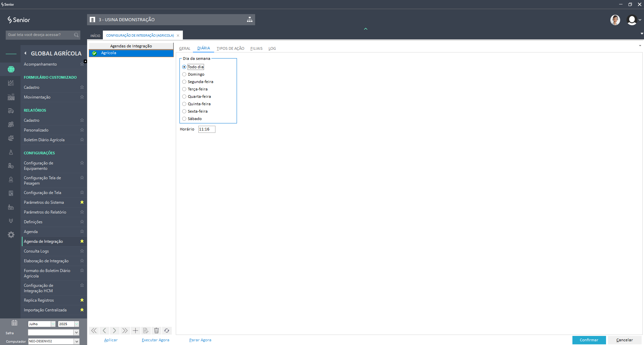Viewport: 644px width, 345px height.
Task: Open Parâmetros do Relatório menu item
Action: click(45, 212)
